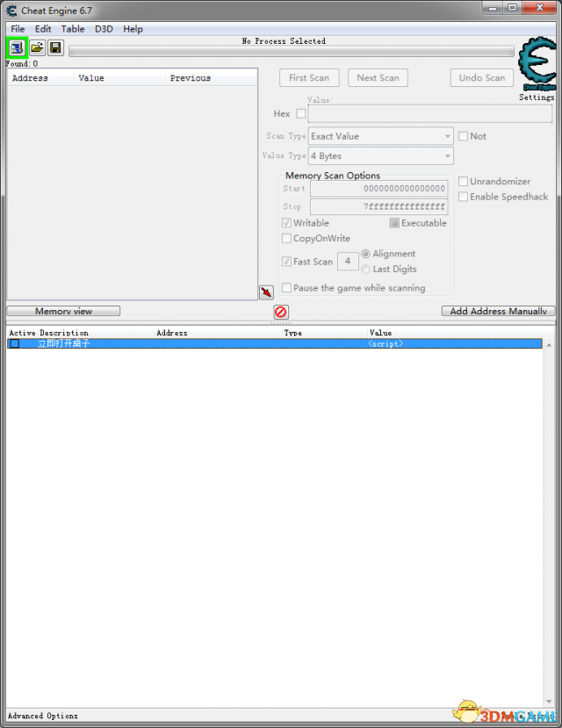Image resolution: width=562 pixels, height=728 pixels.
Task: Open Memory view
Action: (63, 311)
